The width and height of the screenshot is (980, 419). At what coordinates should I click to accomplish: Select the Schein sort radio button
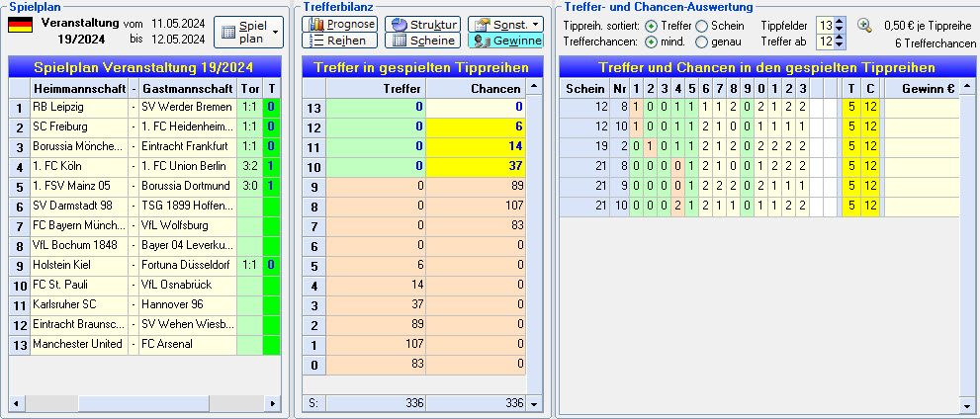click(702, 26)
